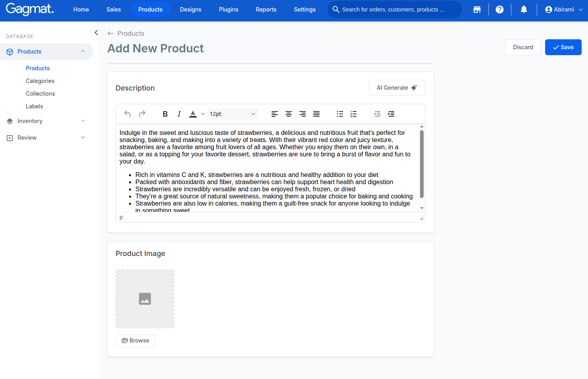
Task: Click the search field for orders, customers, products
Action: [395, 10]
